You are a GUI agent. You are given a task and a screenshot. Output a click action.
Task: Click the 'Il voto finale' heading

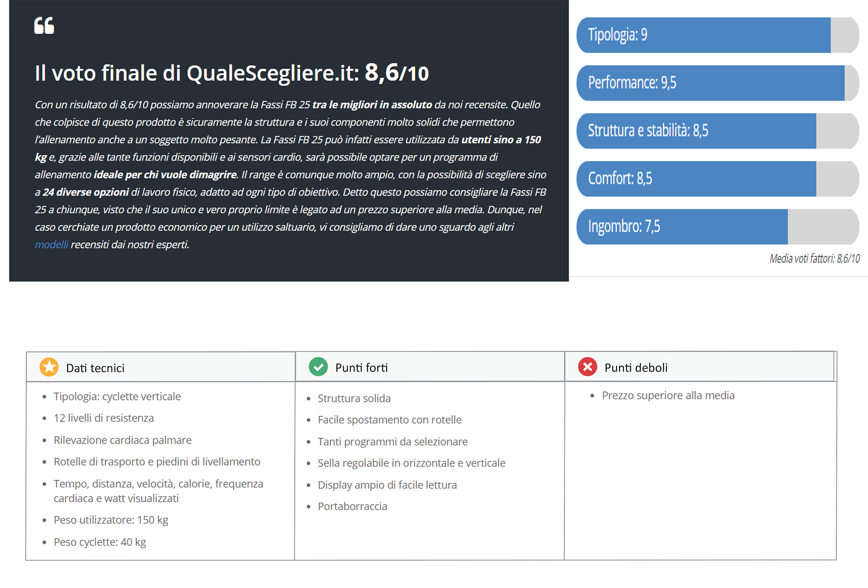coord(232,73)
